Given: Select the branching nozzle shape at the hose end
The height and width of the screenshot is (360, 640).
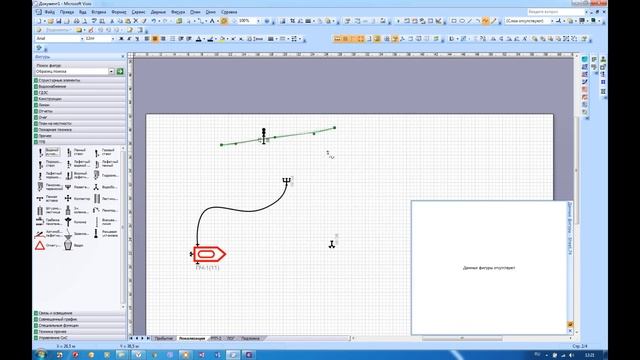Looking at the screenshot, I should pos(287,181).
